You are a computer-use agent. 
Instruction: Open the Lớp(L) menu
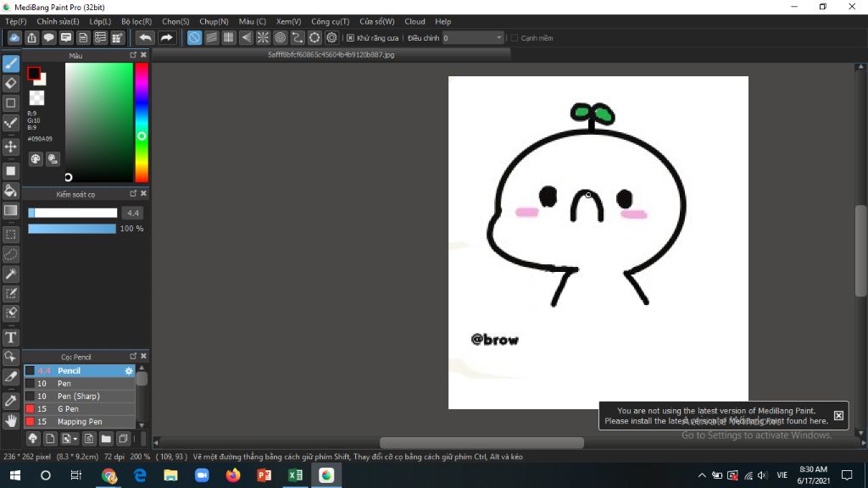point(100,21)
